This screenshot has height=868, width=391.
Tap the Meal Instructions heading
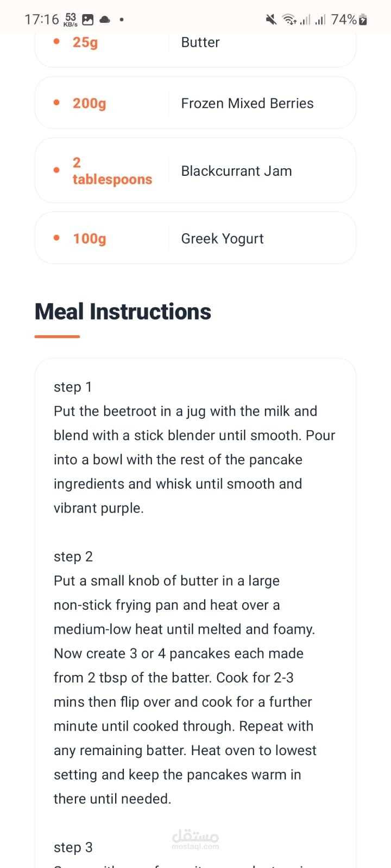(x=123, y=312)
